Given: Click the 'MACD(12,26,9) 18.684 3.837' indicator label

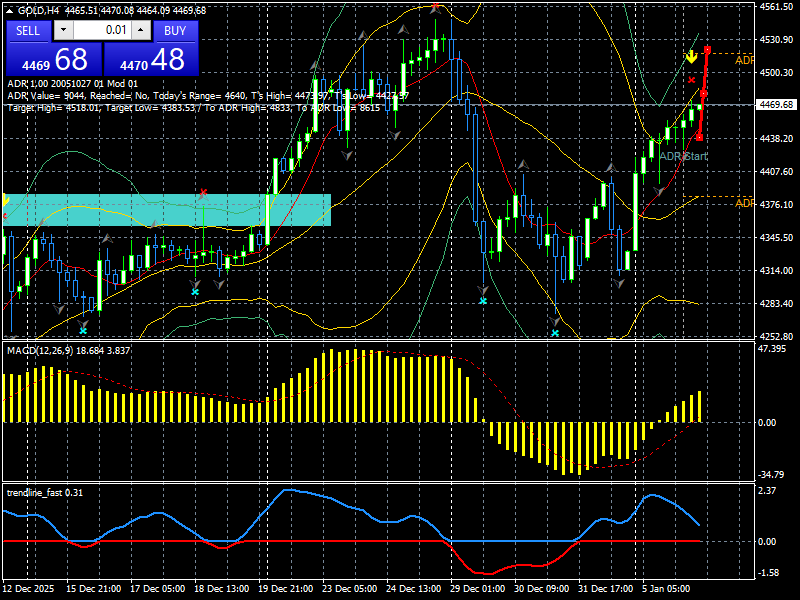Looking at the screenshot, I should (x=68, y=351).
